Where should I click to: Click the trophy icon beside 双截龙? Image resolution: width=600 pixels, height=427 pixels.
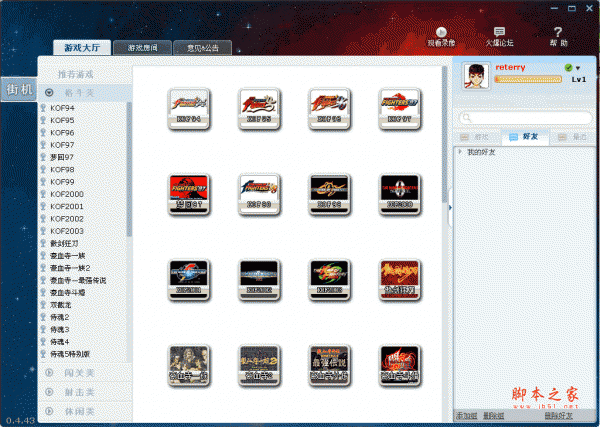click(x=43, y=305)
